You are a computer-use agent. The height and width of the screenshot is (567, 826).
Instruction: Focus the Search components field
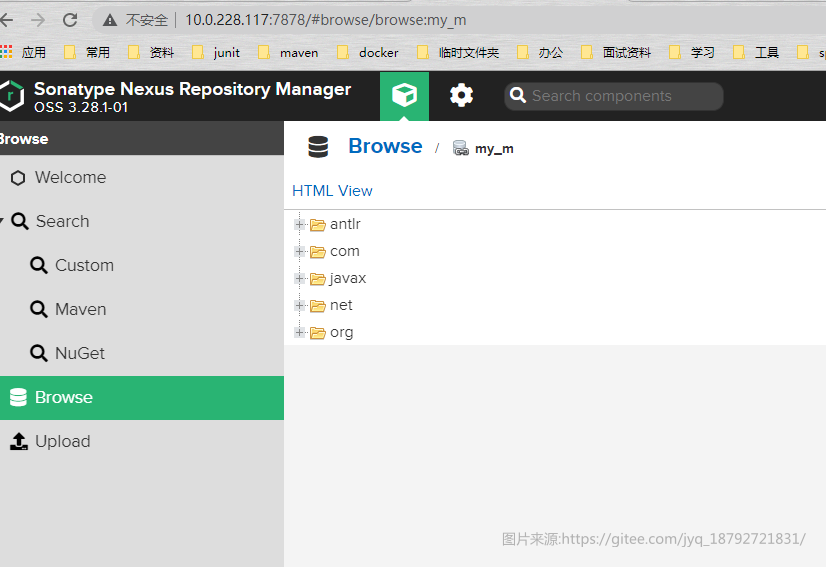coord(614,96)
